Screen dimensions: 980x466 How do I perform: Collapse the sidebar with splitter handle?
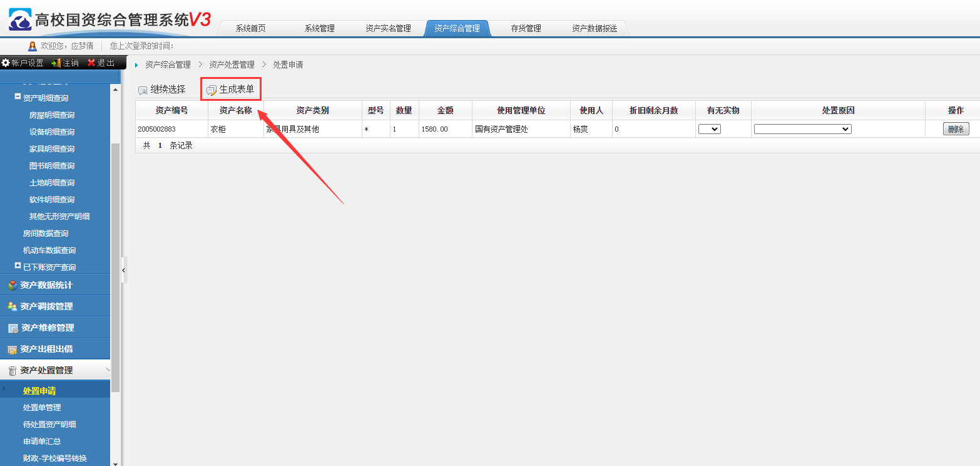pos(124,270)
